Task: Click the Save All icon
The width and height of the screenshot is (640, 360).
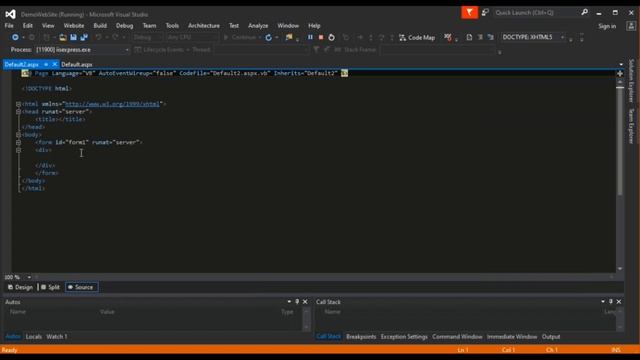Action: [x=84, y=37]
